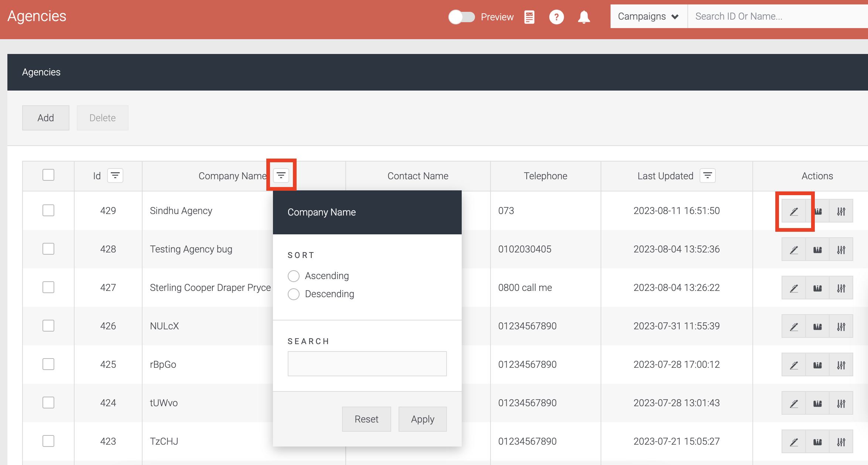Select the checkbox for agency 429

tap(48, 210)
